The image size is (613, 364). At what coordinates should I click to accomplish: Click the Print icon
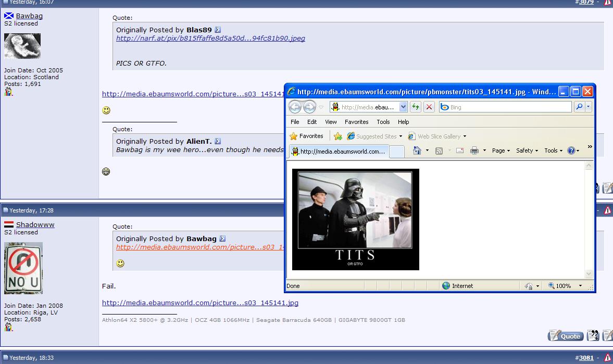click(x=474, y=150)
